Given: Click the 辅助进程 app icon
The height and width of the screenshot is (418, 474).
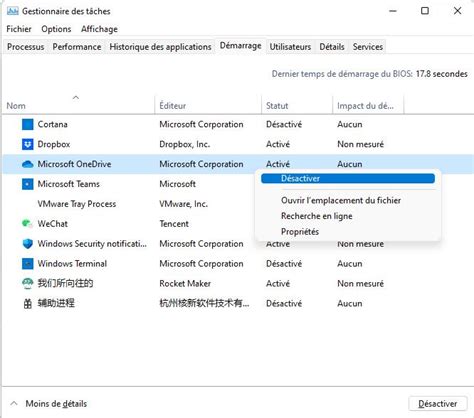Looking at the screenshot, I should [x=27, y=303].
